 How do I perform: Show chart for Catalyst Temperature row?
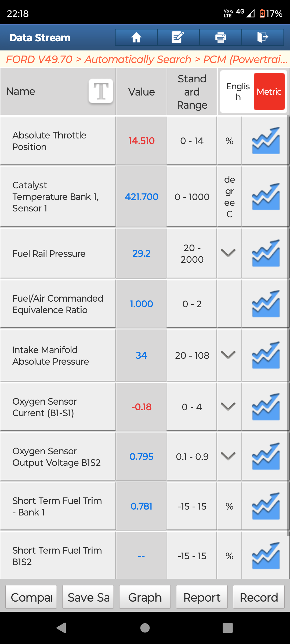[266, 197]
